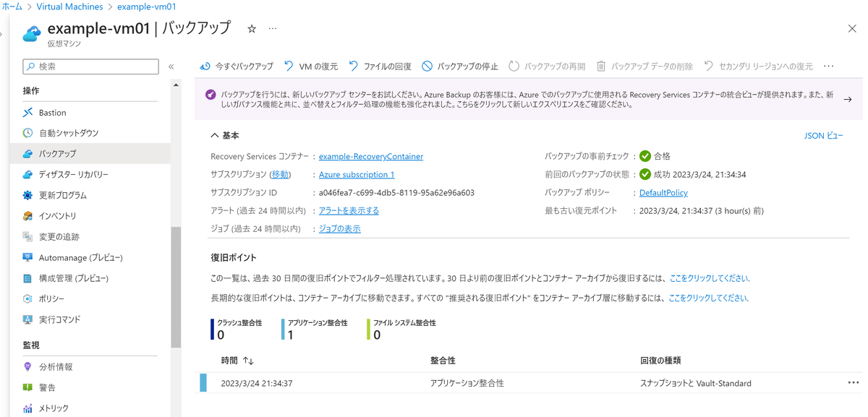The width and height of the screenshot is (868, 417).
Task: Click the search magnifier icon in the sidebar
Action: click(31, 66)
